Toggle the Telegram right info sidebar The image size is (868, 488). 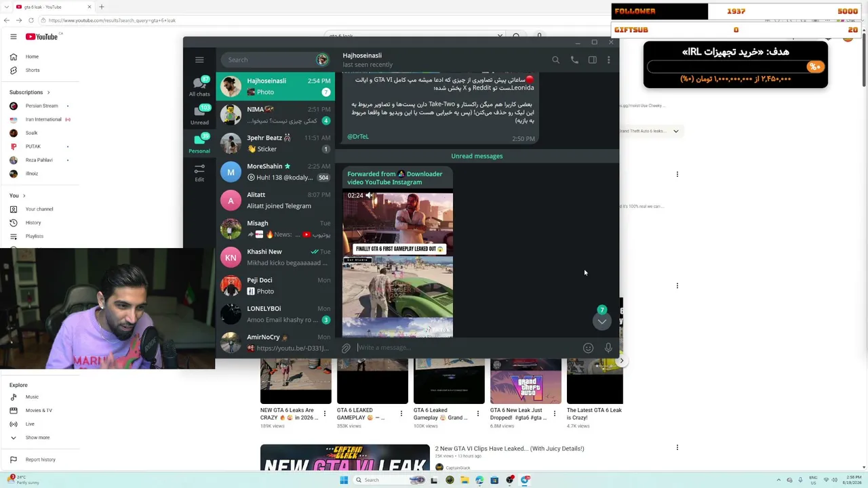pos(592,60)
